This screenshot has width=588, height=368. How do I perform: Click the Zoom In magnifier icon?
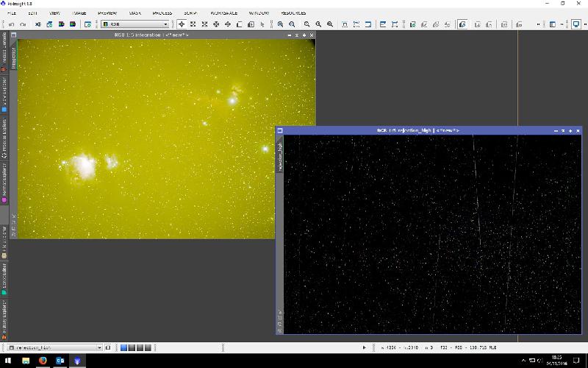[x=280, y=24]
